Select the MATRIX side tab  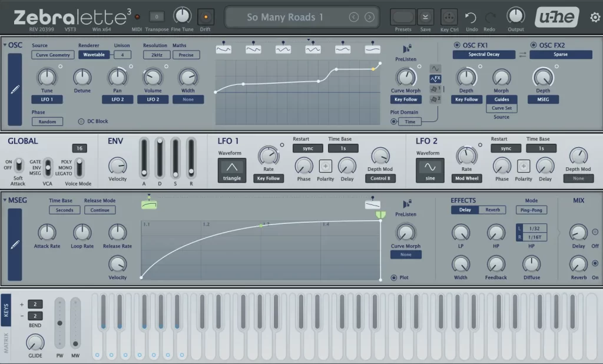(x=6, y=343)
